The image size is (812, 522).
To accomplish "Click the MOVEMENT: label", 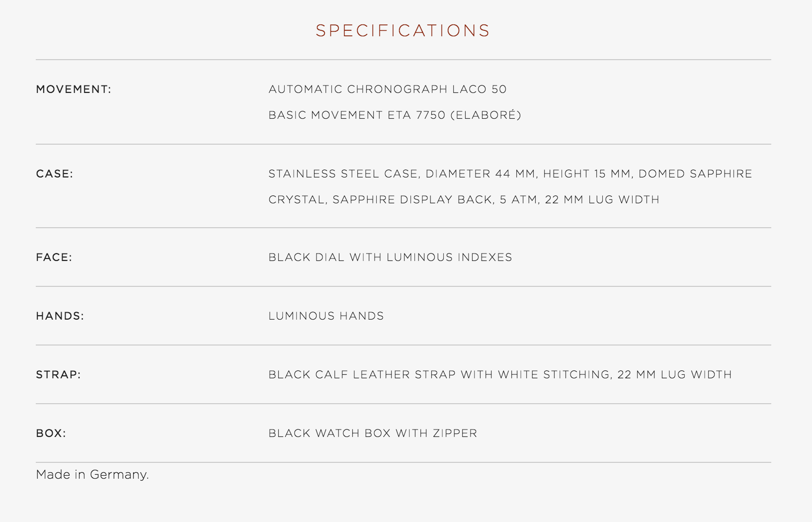I will tap(74, 89).
